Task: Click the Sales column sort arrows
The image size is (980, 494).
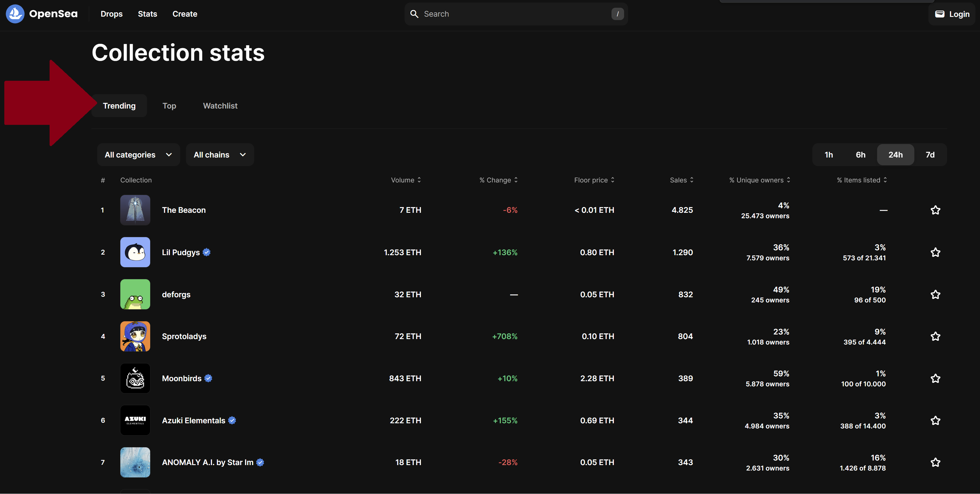Action: coord(692,180)
